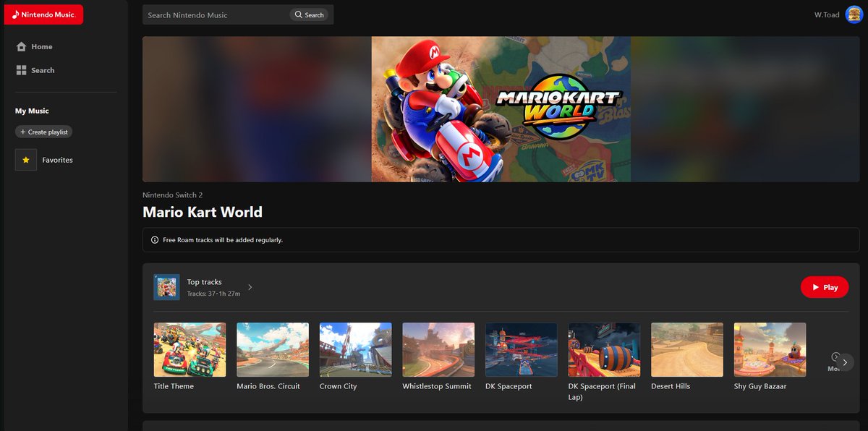Open the Favorites playlist
This screenshot has height=431, width=868.
(44, 160)
